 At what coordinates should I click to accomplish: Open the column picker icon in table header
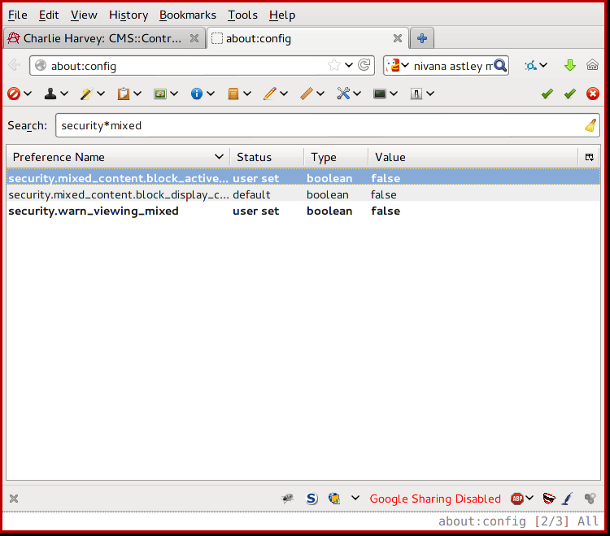[589, 157]
